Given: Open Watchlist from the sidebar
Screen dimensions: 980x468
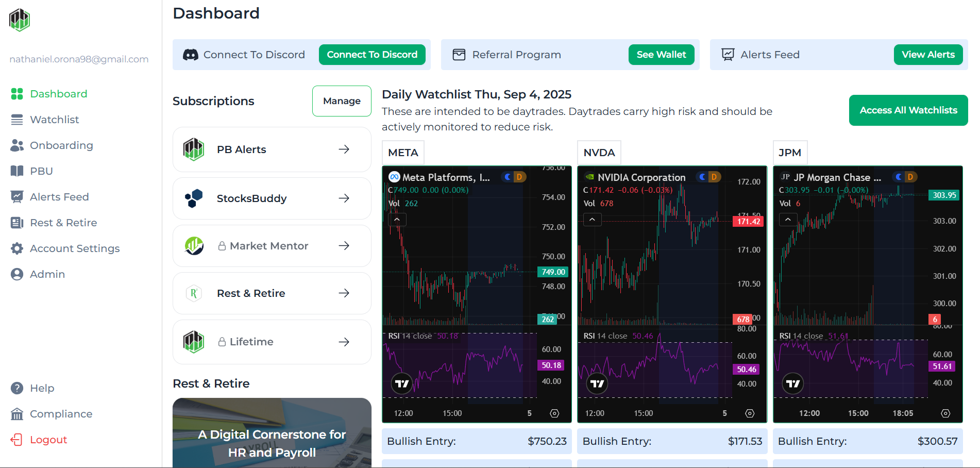Looking at the screenshot, I should 45,120.
